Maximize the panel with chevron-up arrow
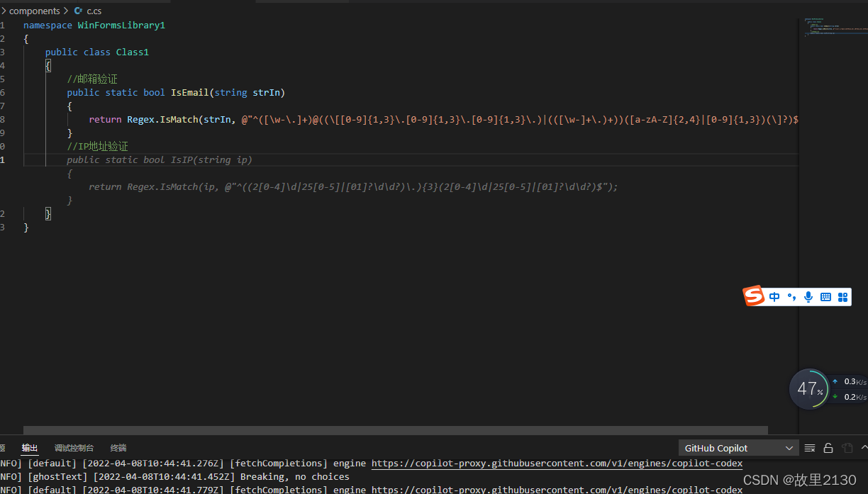The width and height of the screenshot is (868, 494). coord(864,448)
